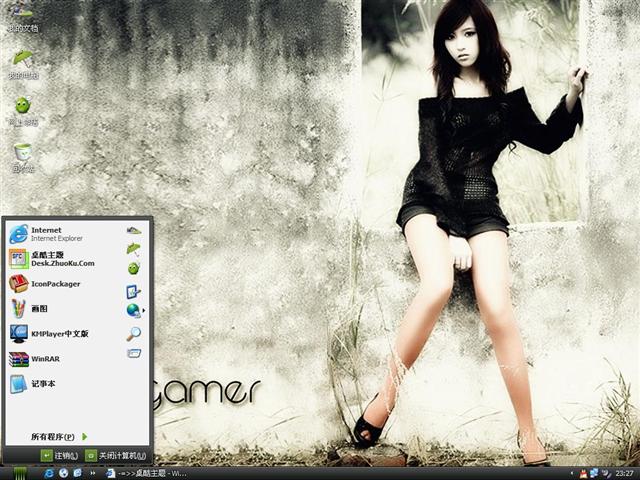Open 记事本 (Notepad) from Start menu
Screen dimensions: 640x480
click(x=40, y=384)
